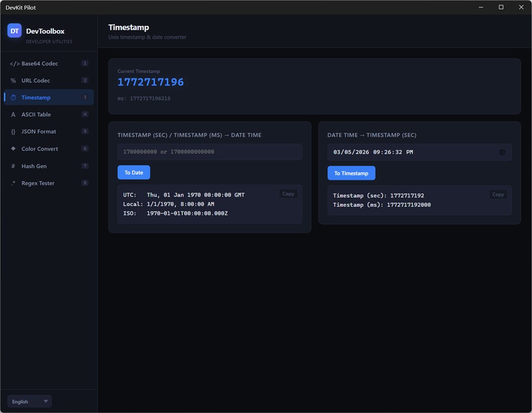
Task: Click the Regex Tester asterisk icon
Action: pyautogui.click(x=13, y=183)
